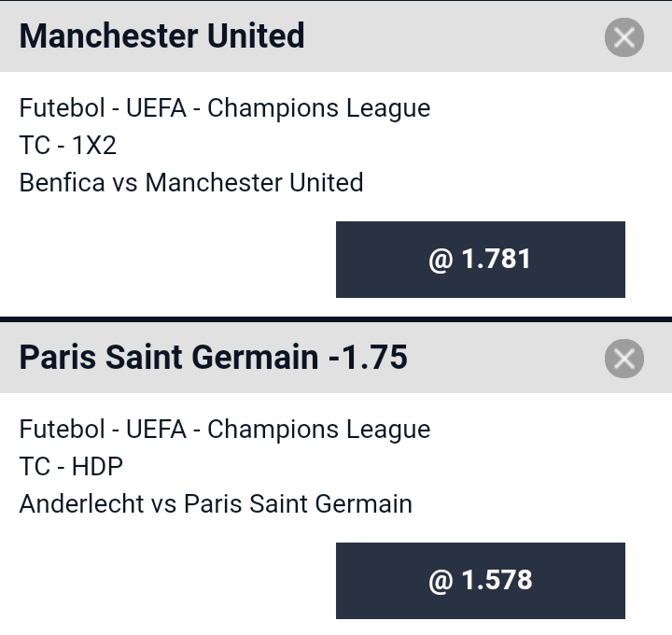
Task: Click the TC - 1X2 market label
Action: coord(68,146)
